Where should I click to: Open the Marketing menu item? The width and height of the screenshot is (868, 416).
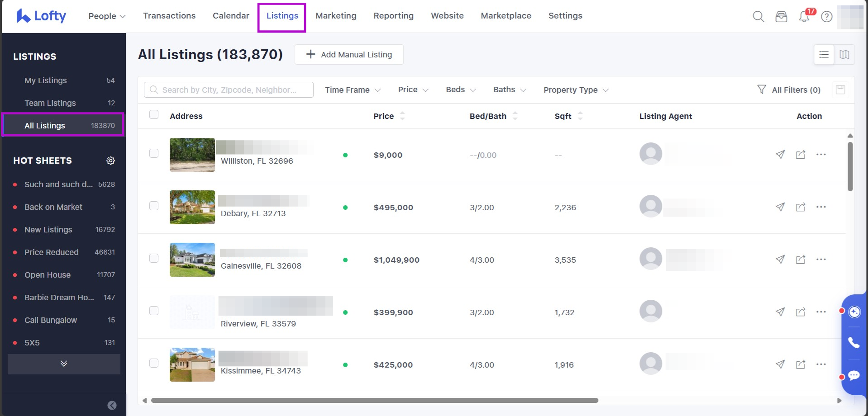click(336, 16)
